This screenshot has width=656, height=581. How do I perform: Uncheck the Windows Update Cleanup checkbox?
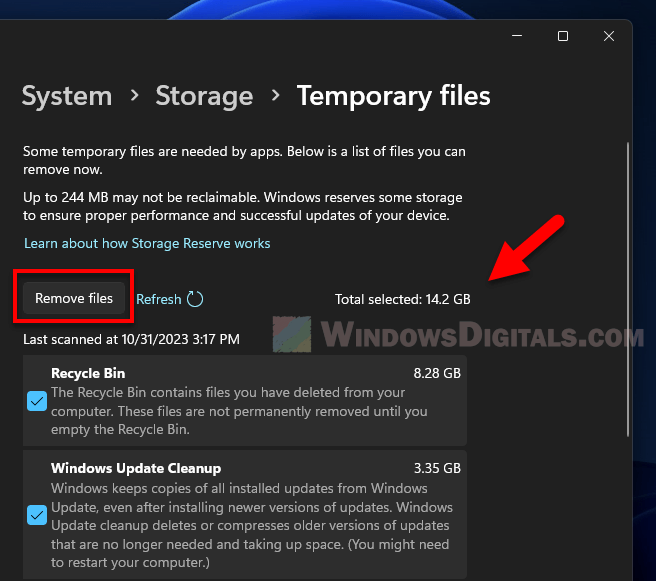[37, 515]
